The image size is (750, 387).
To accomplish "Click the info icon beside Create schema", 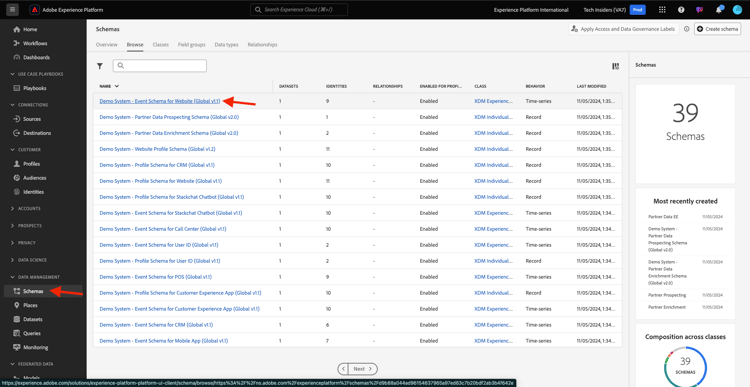I will click(686, 29).
